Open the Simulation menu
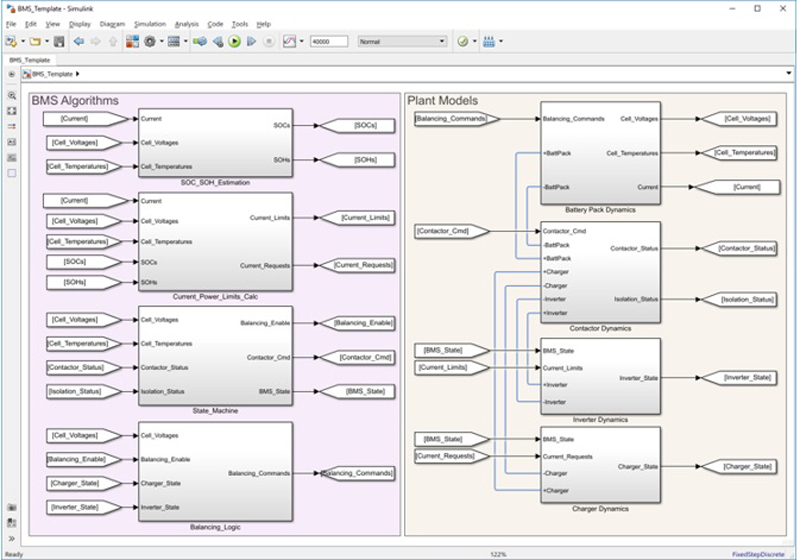This screenshot has width=800, height=560. [x=149, y=23]
